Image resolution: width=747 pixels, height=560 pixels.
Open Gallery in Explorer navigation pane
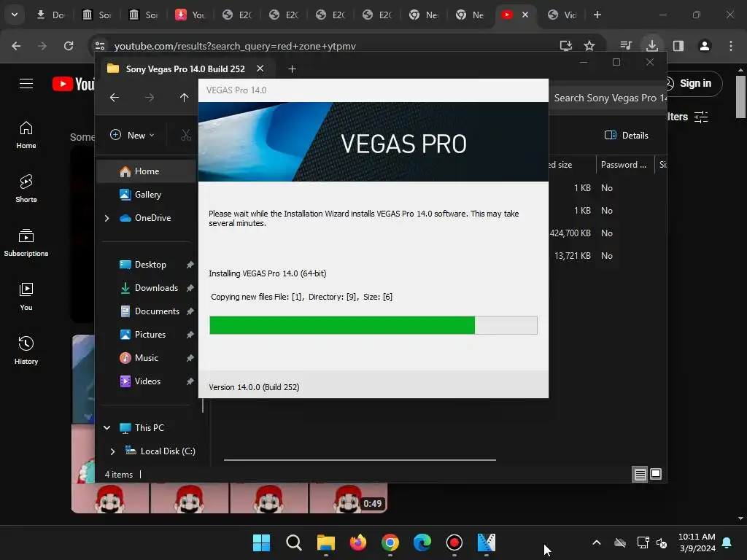pos(146,195)
